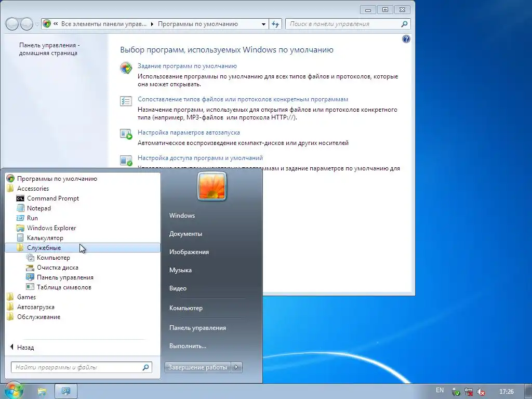
Task: Minimize the Control Panel window
Action: point(368,9)
